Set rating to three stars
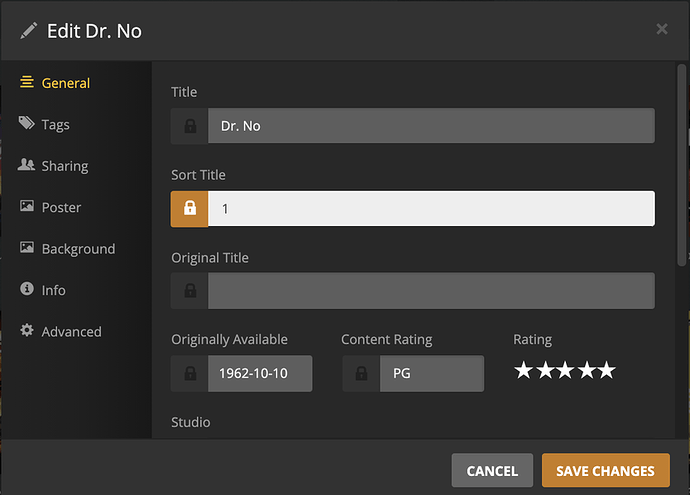 pos(565,370)
